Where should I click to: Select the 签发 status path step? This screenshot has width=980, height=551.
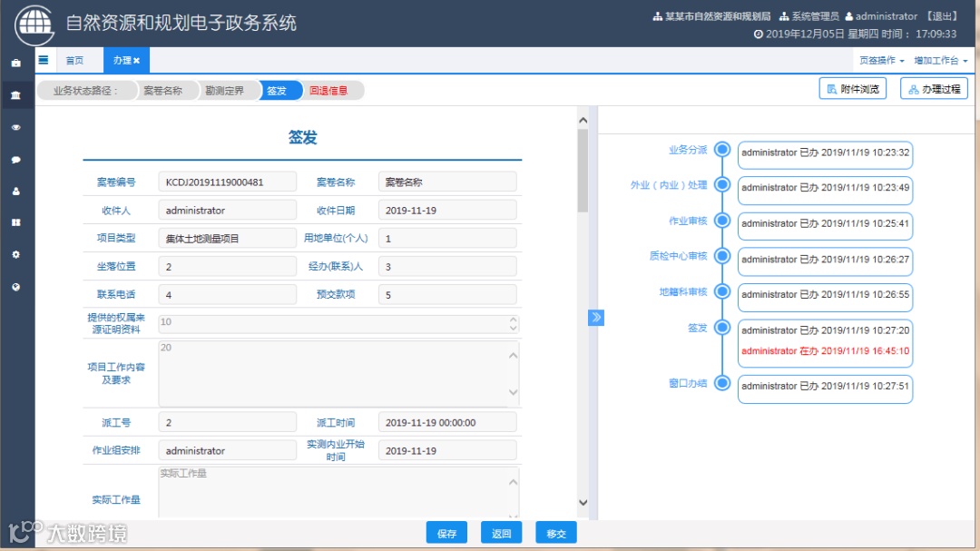pos(277,91)
